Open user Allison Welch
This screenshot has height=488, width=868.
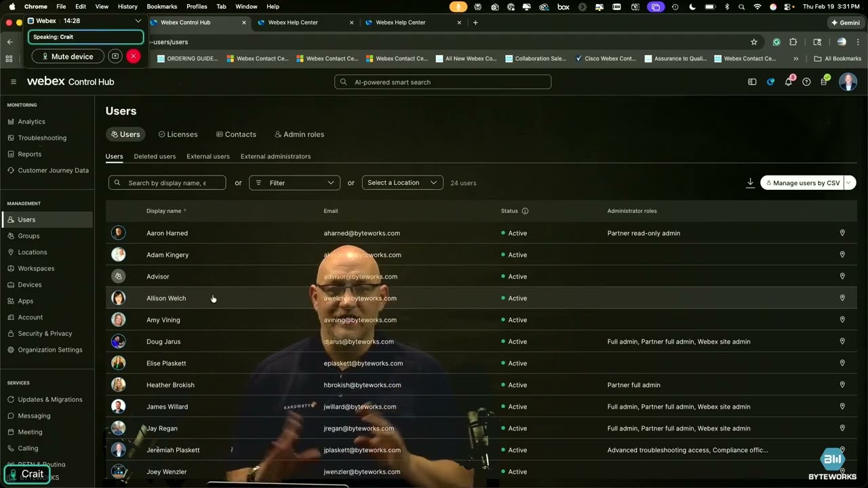click(x=166, y=298)
